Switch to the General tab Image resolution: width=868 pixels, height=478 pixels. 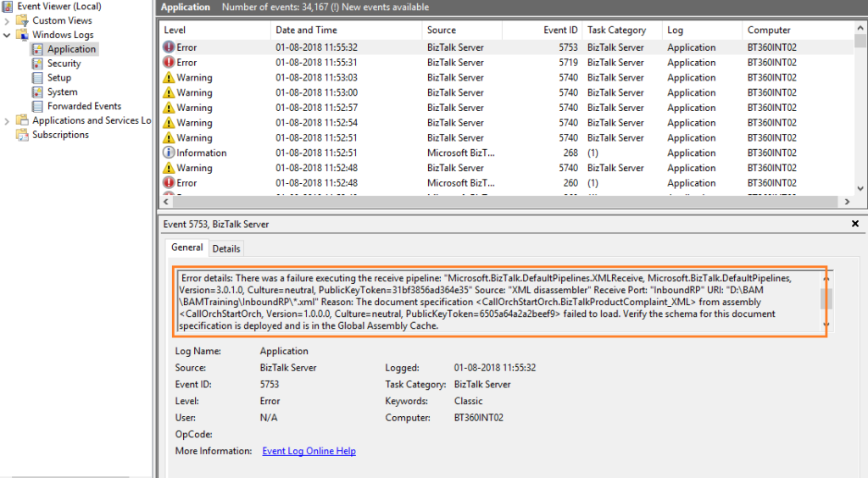[186, 247]
